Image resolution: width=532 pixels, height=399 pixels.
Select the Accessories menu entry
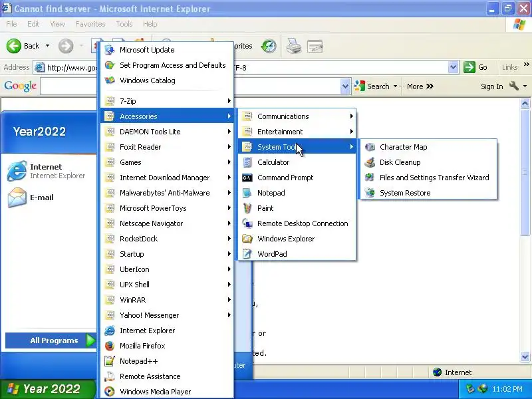point(167,116)
